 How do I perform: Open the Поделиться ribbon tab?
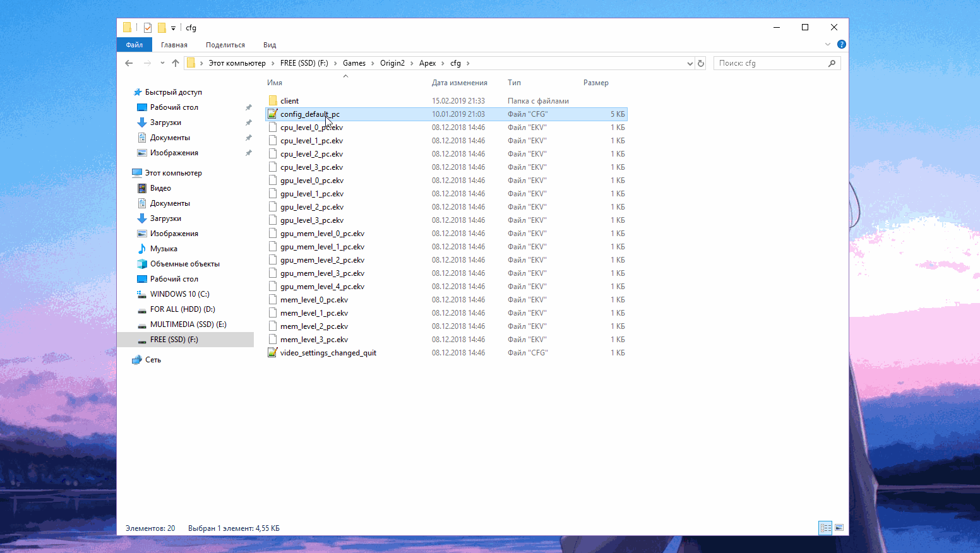point(225,45)
